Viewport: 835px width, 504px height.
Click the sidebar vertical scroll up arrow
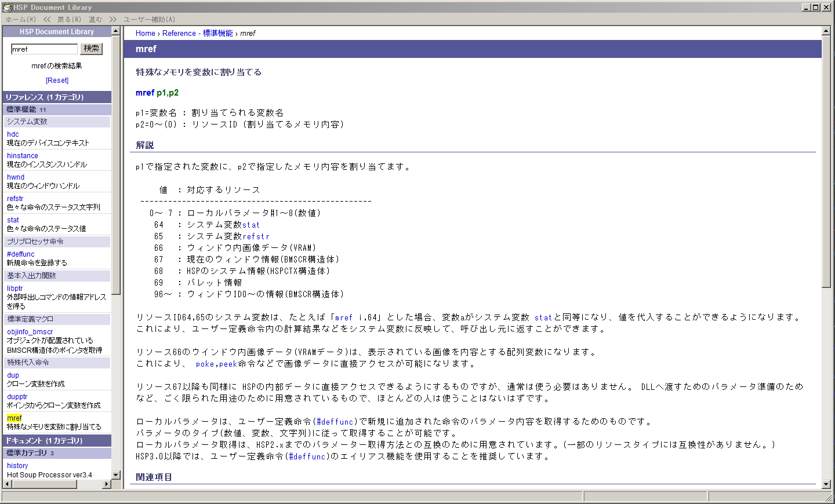115,31
